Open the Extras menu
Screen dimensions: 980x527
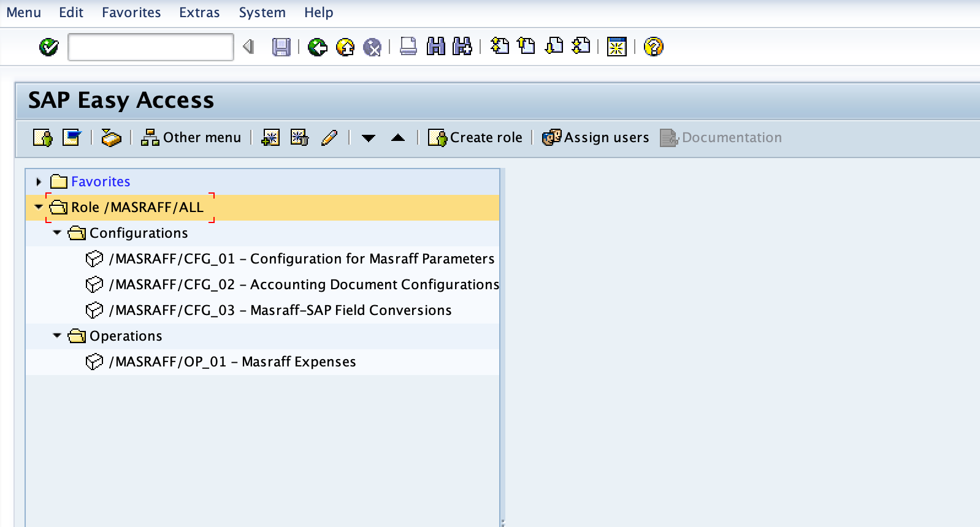199,12
